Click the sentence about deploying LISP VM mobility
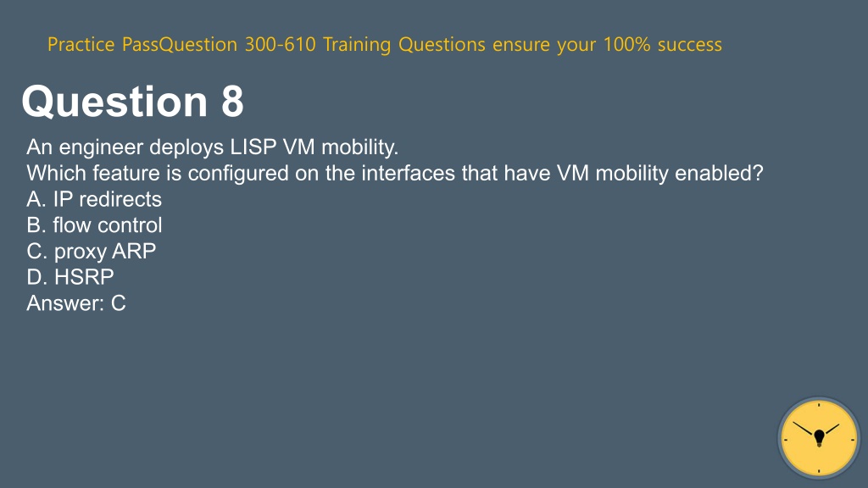868x488 pixels. pos(213,147)
